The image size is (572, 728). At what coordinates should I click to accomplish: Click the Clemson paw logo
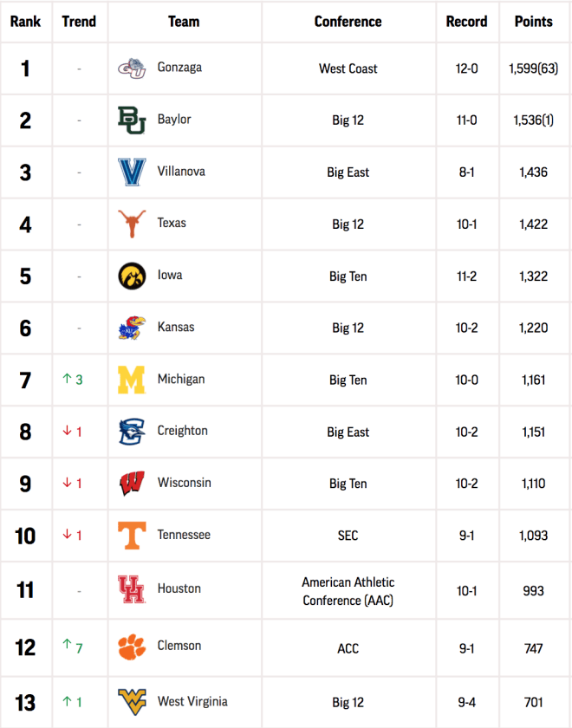coord(132,647)
